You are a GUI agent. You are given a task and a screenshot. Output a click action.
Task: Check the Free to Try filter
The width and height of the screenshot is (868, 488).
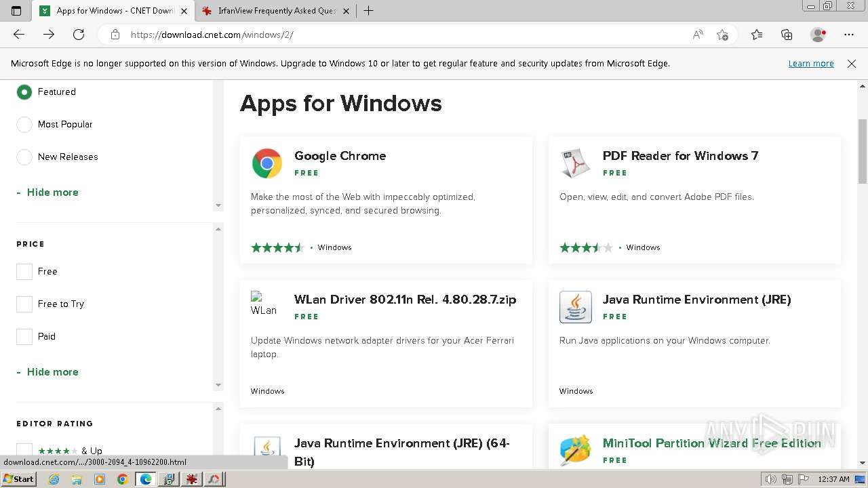click(x=24, y=304)
